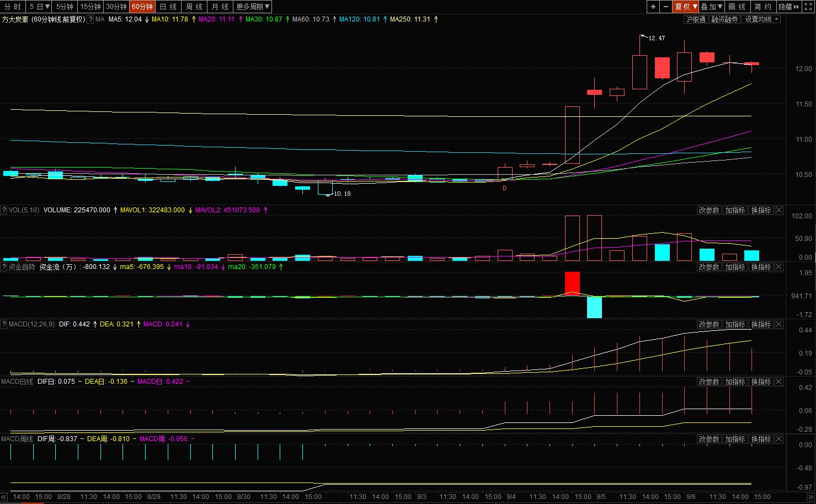Click the 9/6 date on the time axis
The height and width of the screenshot is (504, 816).
[x=691, y=497]
